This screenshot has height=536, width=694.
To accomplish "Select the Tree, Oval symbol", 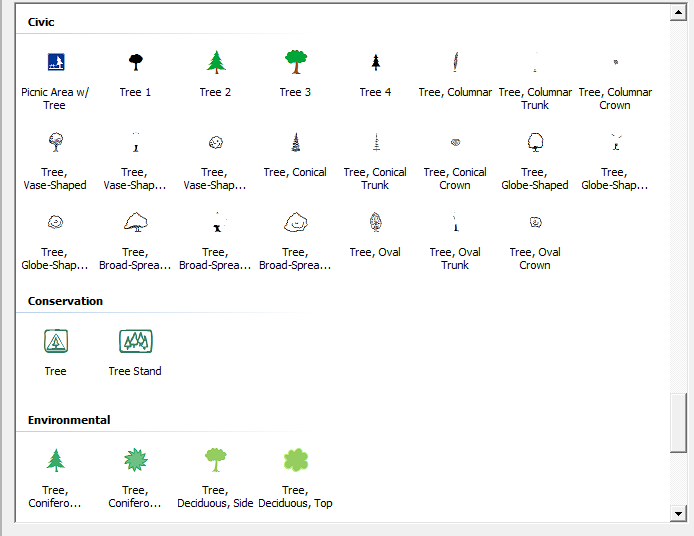I will click(x=376, y=222).
